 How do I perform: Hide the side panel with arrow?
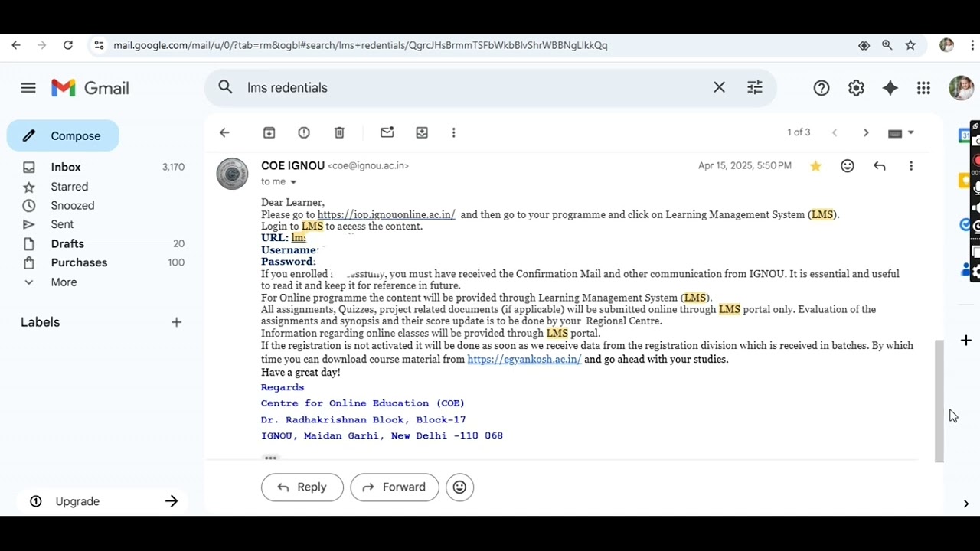pos(966,504)
